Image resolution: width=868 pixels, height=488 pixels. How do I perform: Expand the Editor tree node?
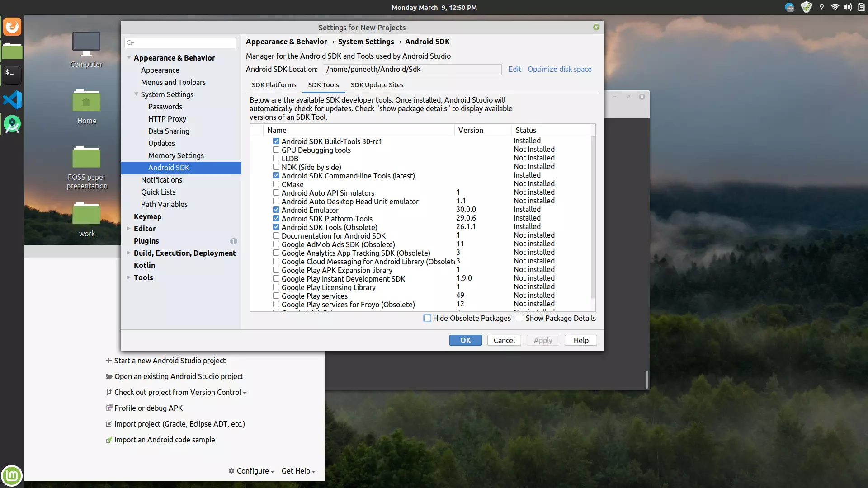129,229
